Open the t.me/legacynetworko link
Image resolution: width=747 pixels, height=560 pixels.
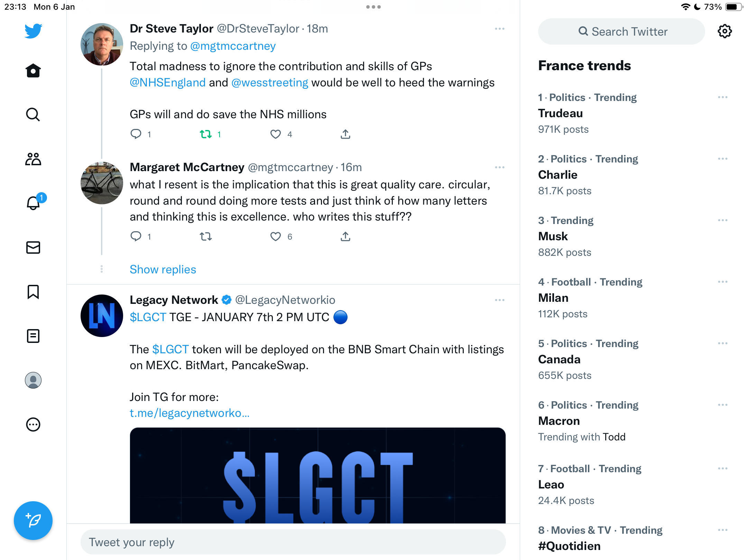tap(190, 413)
